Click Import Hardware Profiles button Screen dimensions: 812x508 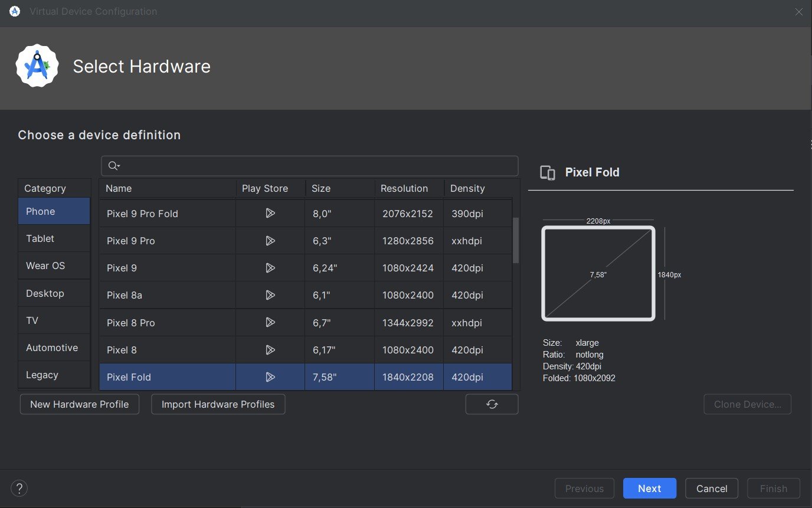[218, 404]
